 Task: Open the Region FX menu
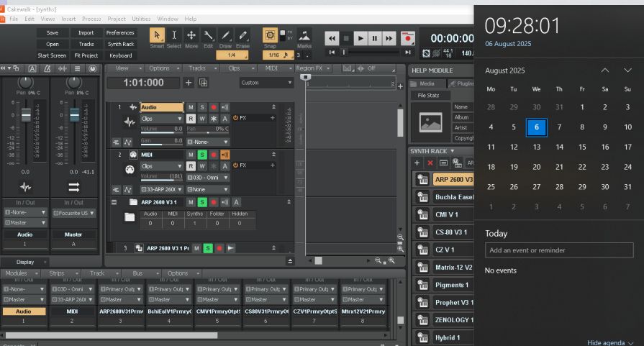(x=313, y=68)
